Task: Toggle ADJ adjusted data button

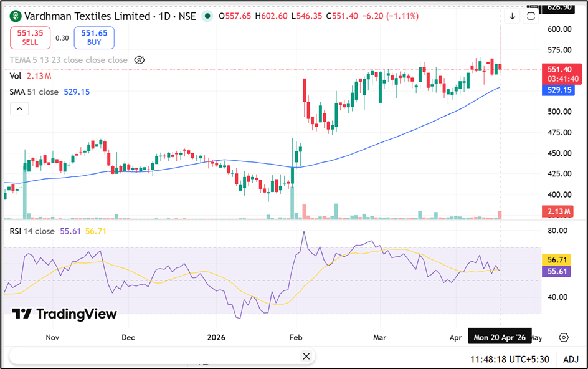Action: [x=571, y=359]
